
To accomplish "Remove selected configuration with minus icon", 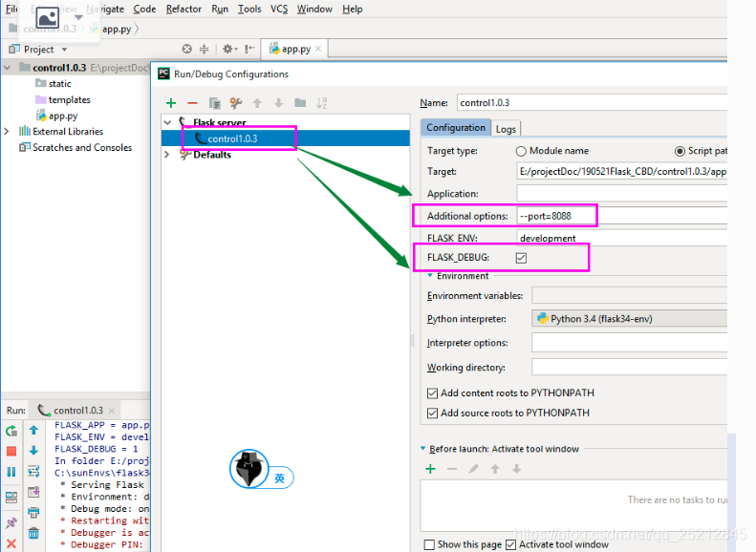I will point(192,103).
